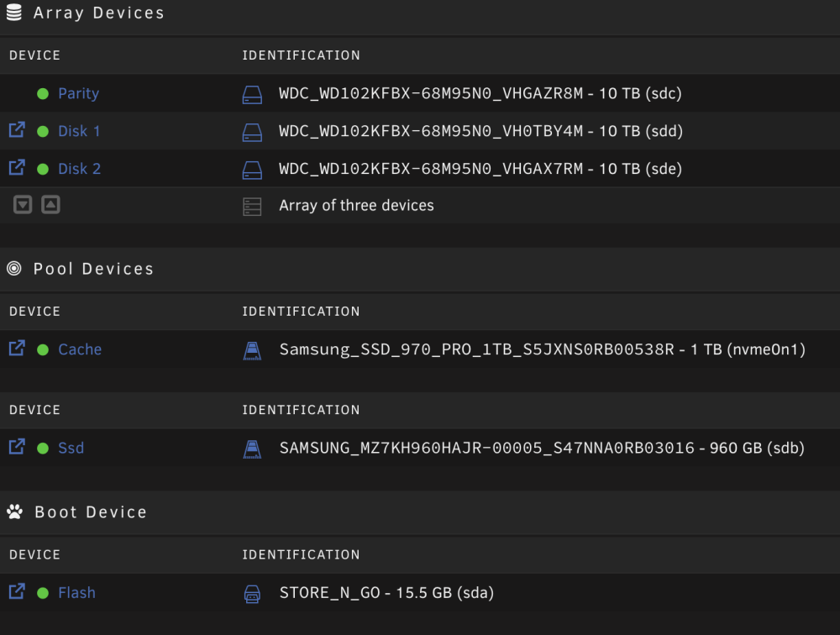
Task: Spin up all array disks with up-arrow button
Action: [51, 205]
